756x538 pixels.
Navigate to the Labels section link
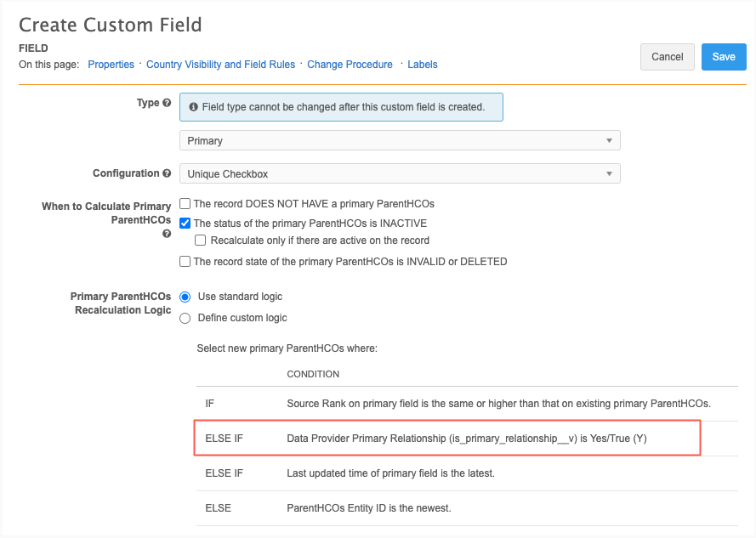423,65
